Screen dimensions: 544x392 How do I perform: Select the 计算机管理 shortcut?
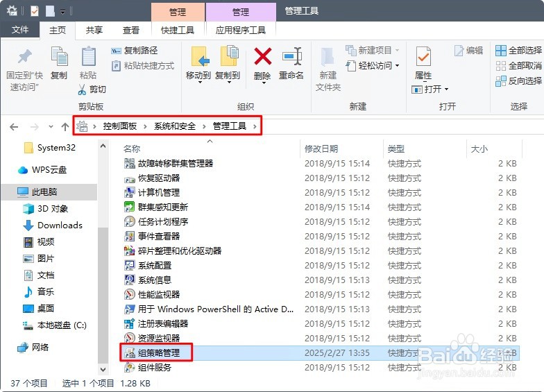(152, 193)
